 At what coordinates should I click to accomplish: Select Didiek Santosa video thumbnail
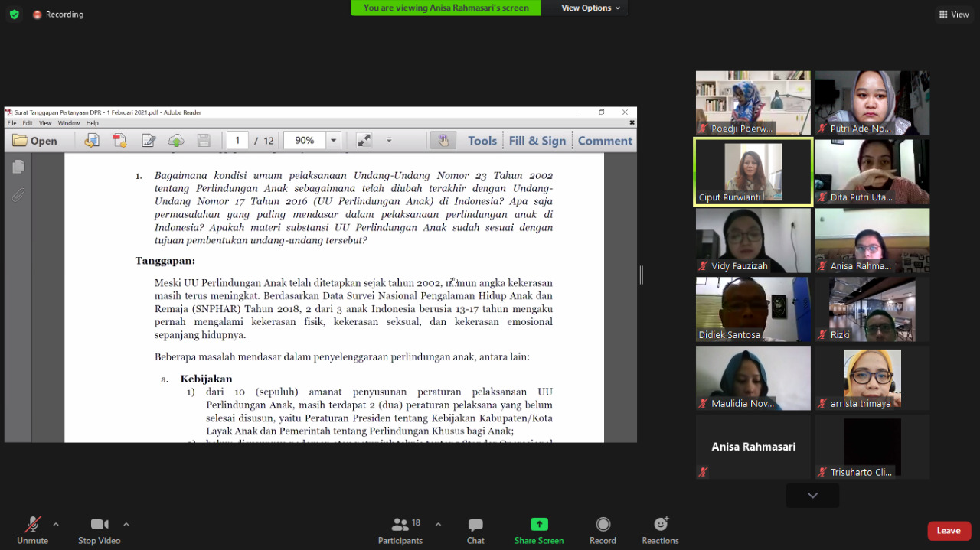pyautogui.click(x=753, y=309)
